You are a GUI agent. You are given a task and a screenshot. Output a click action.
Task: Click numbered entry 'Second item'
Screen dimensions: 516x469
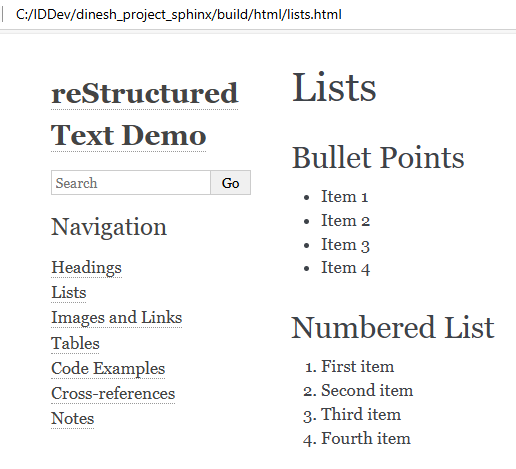pyautogui.click(x=367, y=390)
